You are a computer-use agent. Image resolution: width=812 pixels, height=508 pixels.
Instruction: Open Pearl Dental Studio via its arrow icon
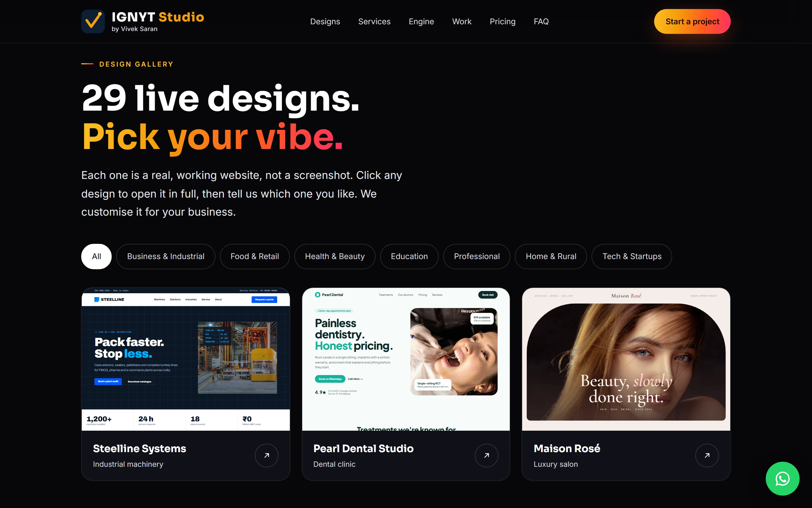tap(486, 455)
